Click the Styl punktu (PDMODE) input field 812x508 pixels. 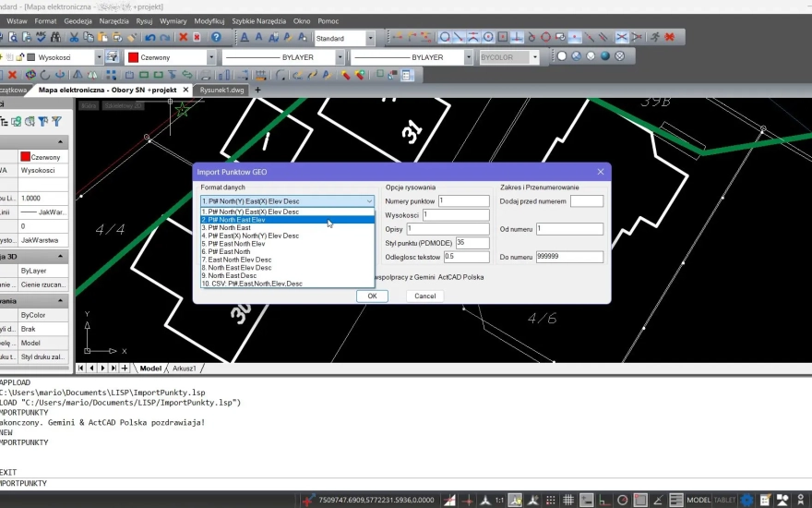point(472,243)
